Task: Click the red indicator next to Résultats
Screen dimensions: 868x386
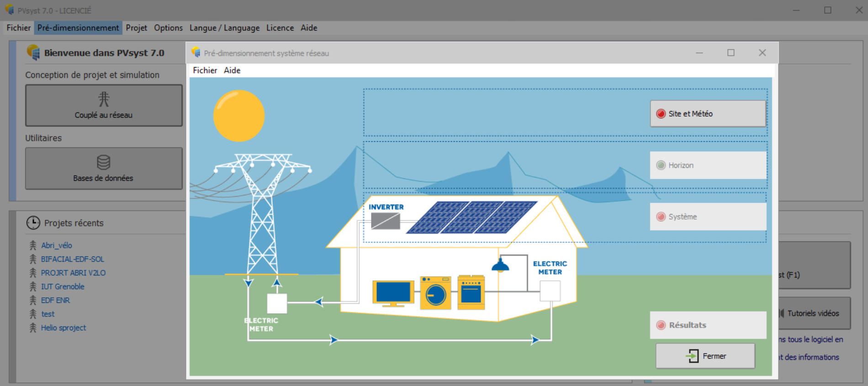Action: pyautogui.click(x=661, y=325)
